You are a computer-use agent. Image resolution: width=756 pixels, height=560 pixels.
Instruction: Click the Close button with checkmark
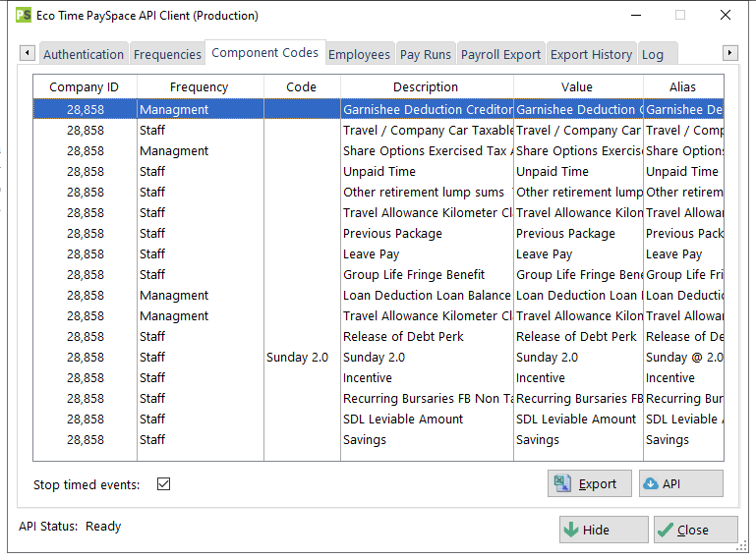click(696, 530)
